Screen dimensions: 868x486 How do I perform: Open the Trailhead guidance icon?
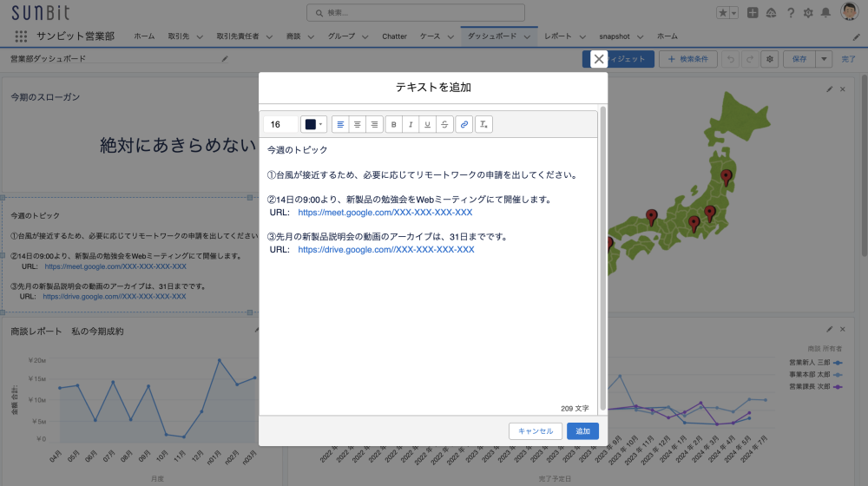coord(771,13)
